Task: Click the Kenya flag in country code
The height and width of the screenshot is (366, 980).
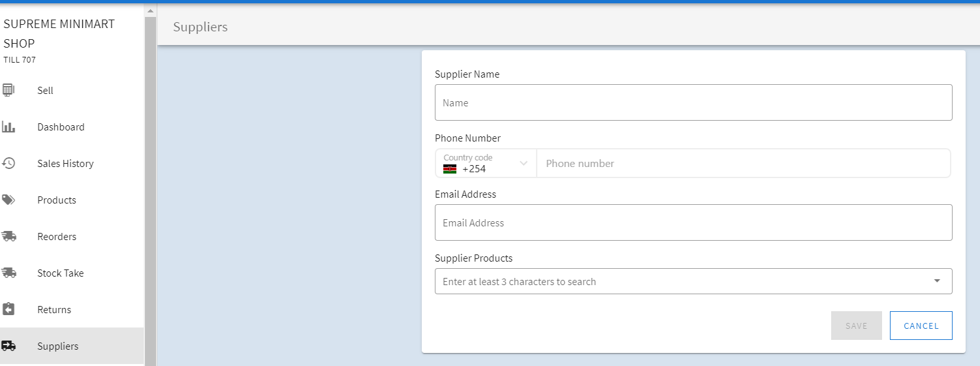Action: point(450,169)
